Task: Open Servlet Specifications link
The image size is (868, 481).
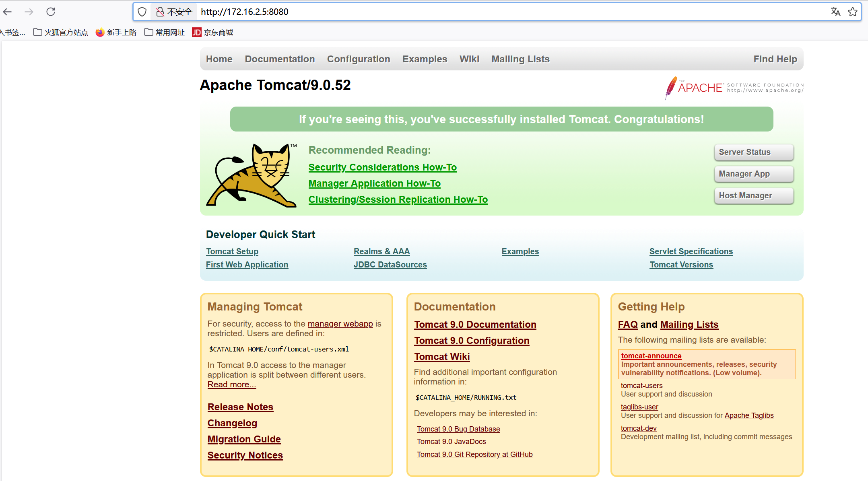Action: point(691,251)
